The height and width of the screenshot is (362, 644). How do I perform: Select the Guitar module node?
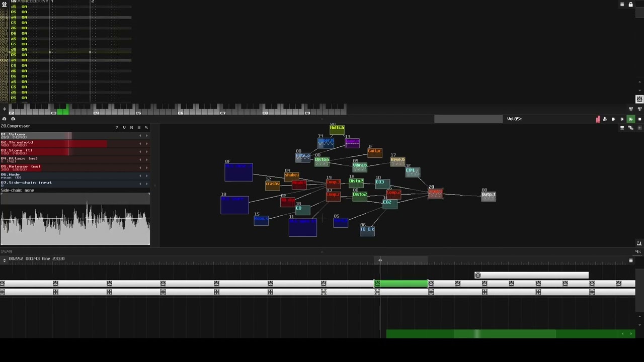click(374, 152)
